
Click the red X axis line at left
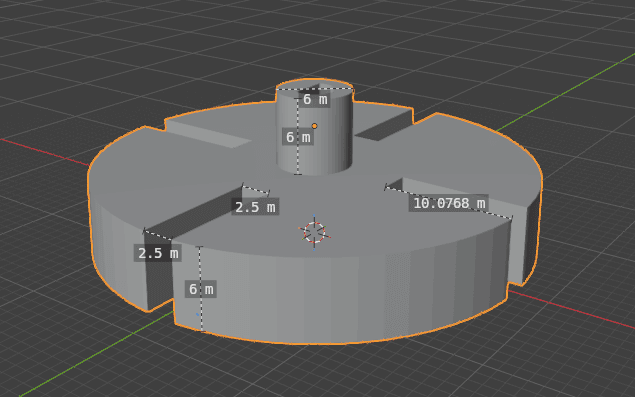[44, 152]
